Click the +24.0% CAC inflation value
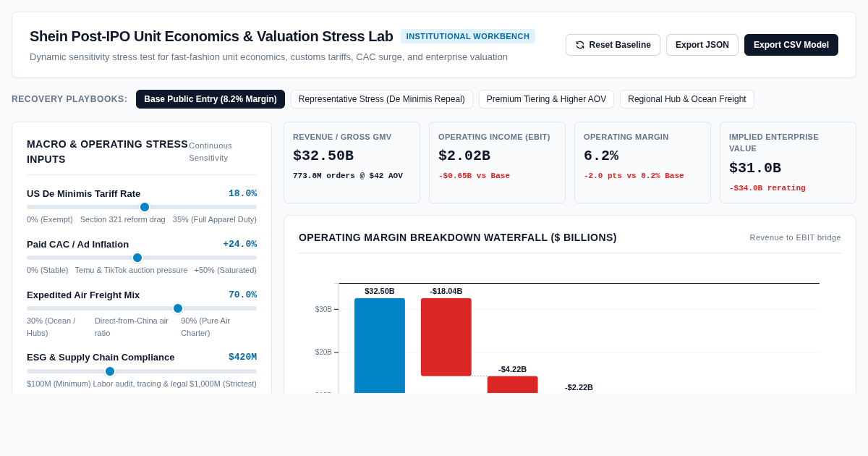Image resolution: width=868 pixels, height=456 pixels. [x=239, y=244]
